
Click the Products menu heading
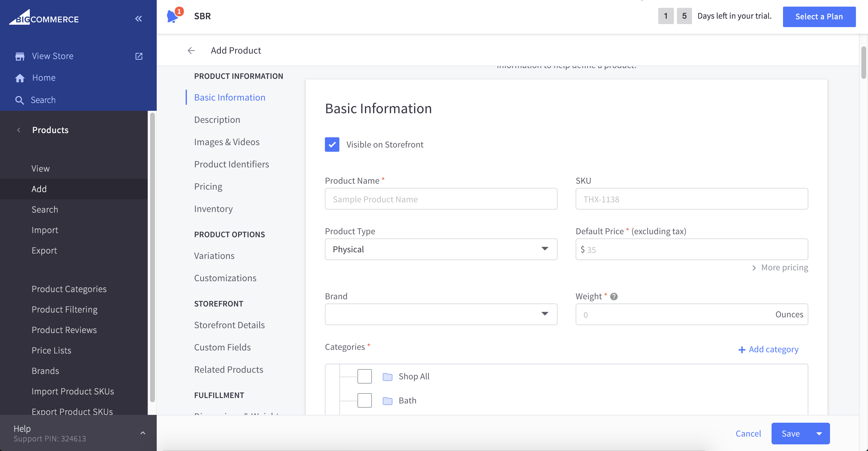(x=50, y=130)
